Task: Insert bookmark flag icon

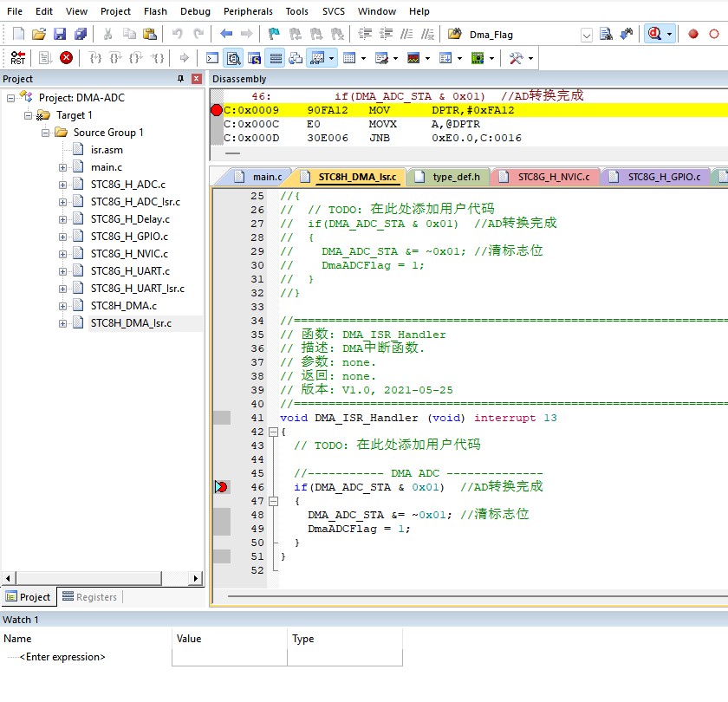Action: pyautogui.click(x=274, y=34)
